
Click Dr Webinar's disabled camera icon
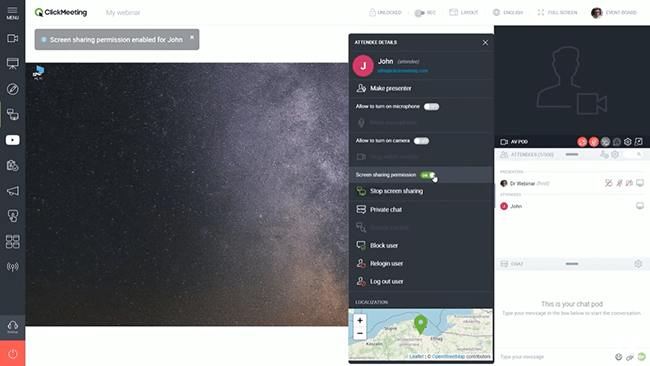click(629, 183)
